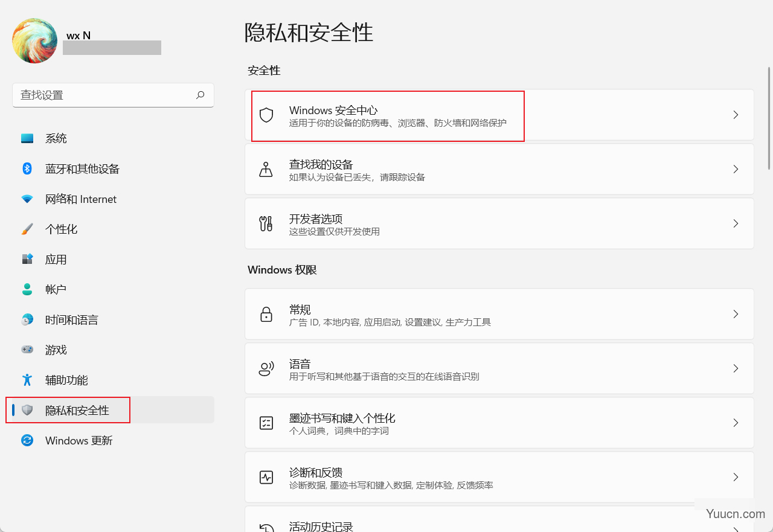Click the Windows 权限 section header
Viewport: 773px width, 532px height.
pos(283,270)
